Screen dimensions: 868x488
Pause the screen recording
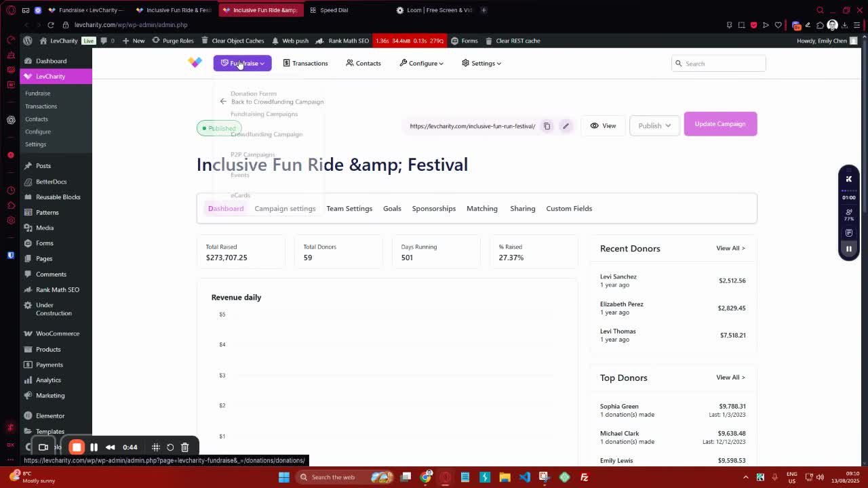94,447
